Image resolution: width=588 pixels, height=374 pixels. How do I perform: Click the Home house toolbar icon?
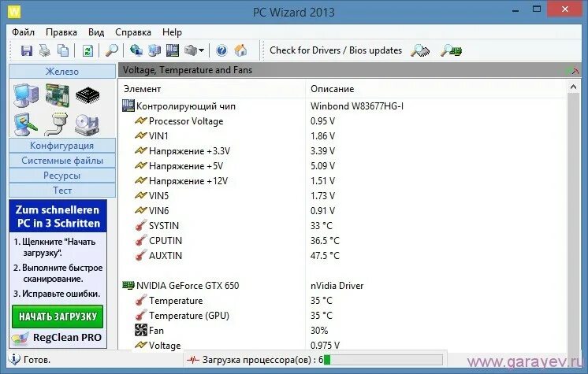(240, 50)
